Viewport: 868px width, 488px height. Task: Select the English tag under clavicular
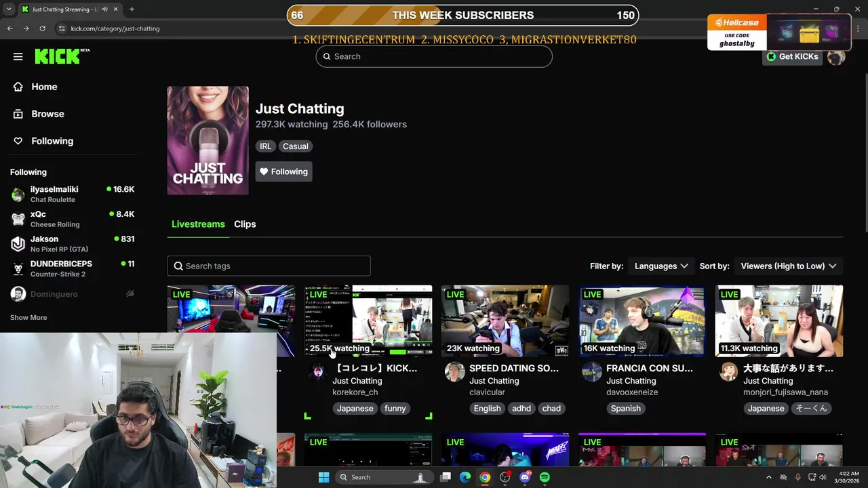pyautogui.click(x=487, y=409)
